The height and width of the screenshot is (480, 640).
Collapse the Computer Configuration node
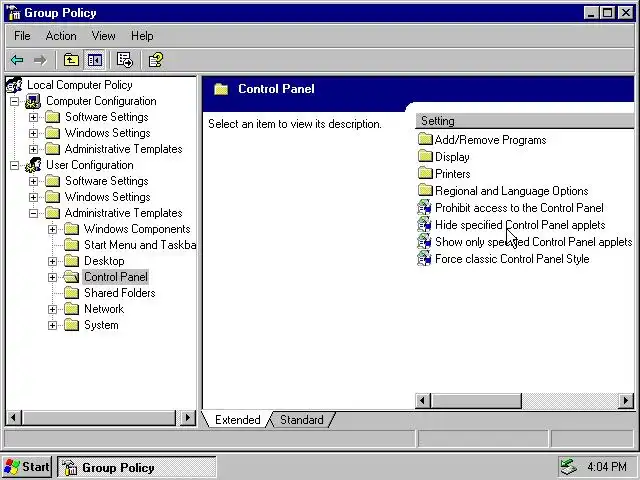point(14,101)
